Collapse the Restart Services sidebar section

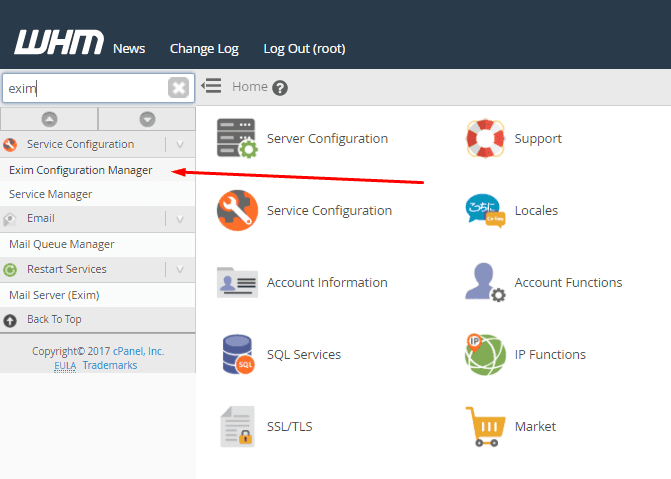[180, 269]
